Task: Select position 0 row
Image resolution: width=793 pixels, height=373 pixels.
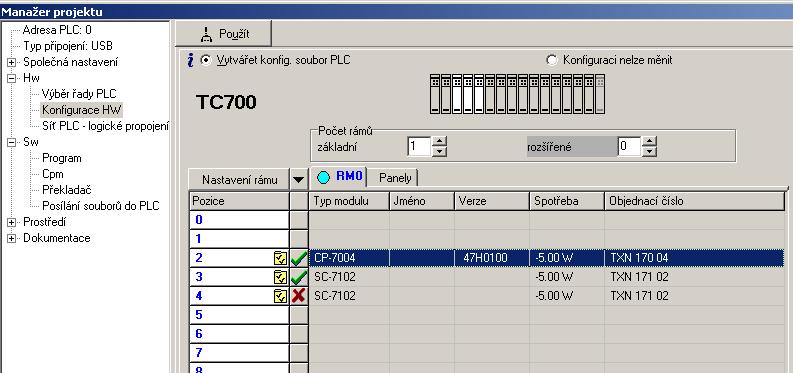Action: coord(239,220)
